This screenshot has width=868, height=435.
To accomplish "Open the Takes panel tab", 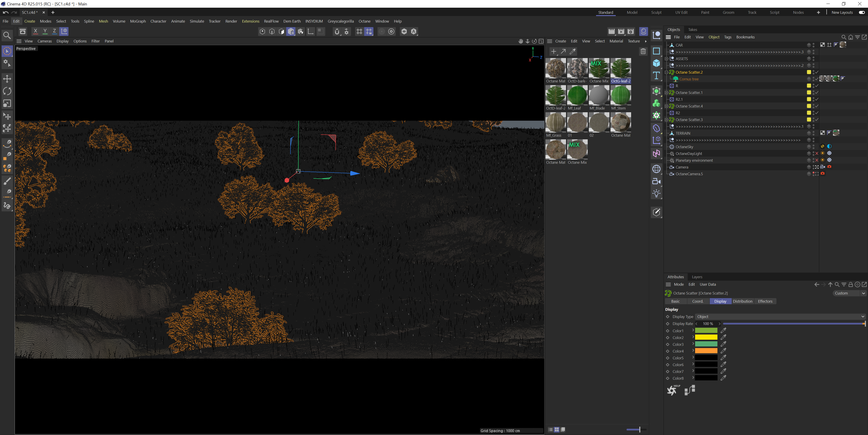I will 692,30.
